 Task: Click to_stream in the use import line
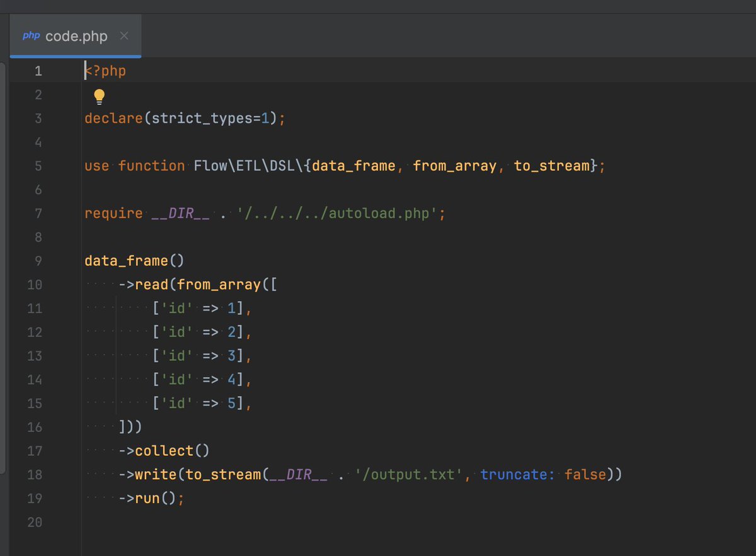tap(552, 166)
